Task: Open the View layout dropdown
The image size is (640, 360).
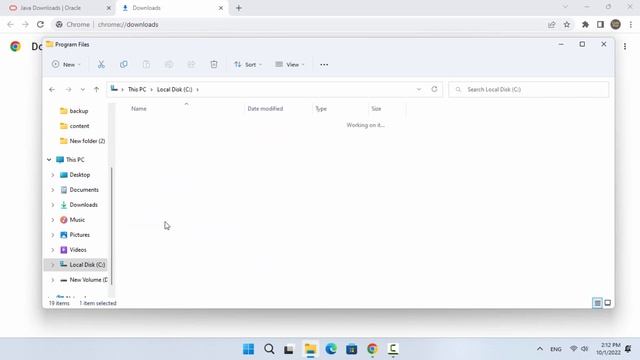Action: point(290,64)
